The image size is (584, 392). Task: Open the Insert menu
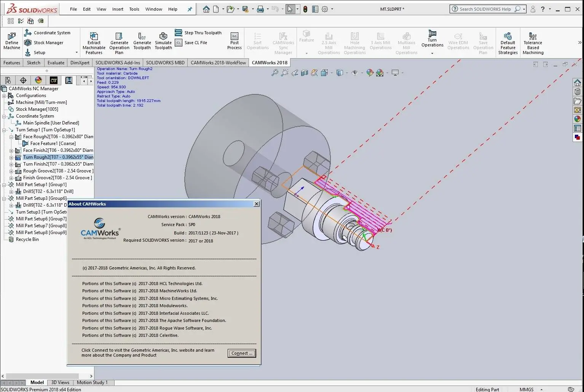[x=118, y=9]
